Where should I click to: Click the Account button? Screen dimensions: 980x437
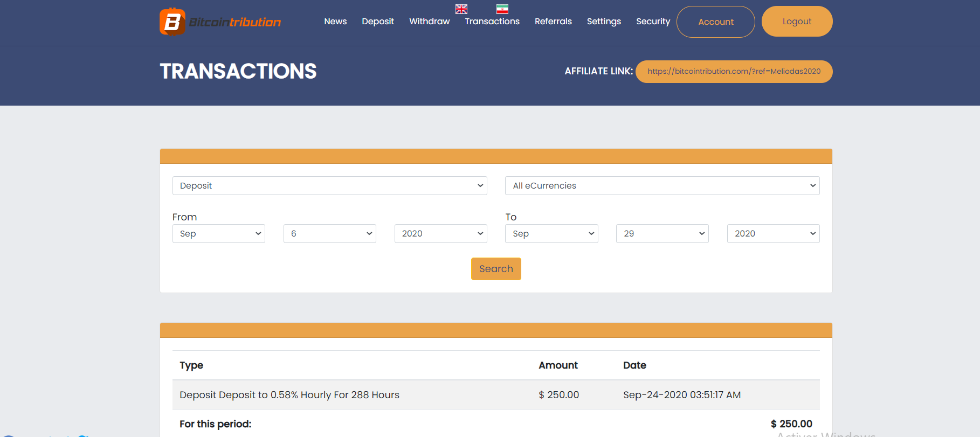click(x=716, y=22)
